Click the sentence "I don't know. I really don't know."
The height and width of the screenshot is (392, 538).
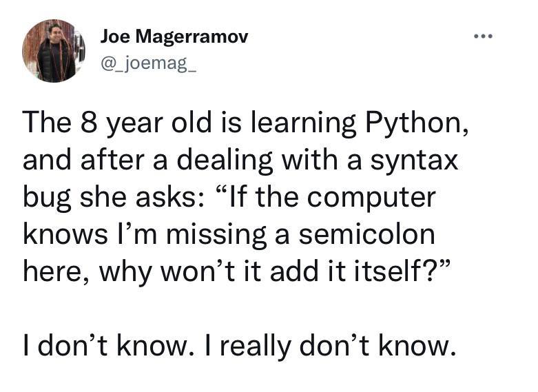coord(239,344)
